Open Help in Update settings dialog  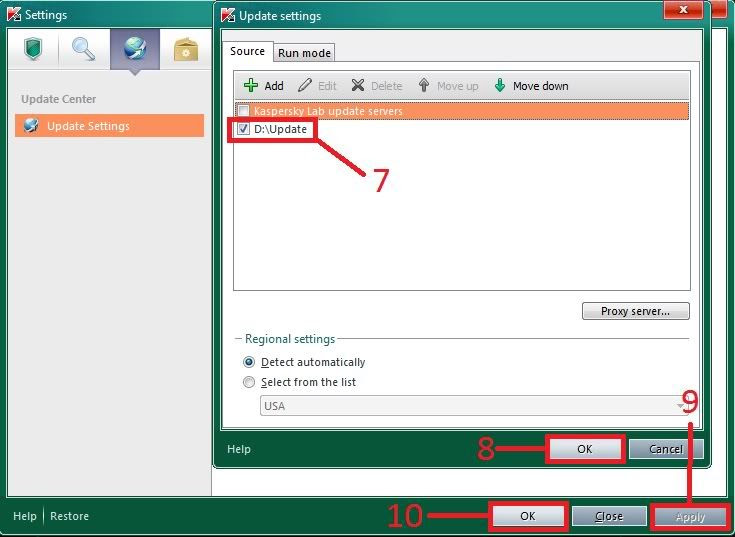pyautogui.click(x=239, y=449)
